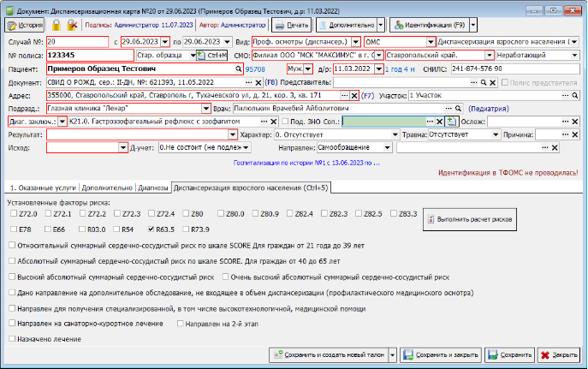Open patient search magnifier icon
Screen dimensions: 588x369
[238, 69]
